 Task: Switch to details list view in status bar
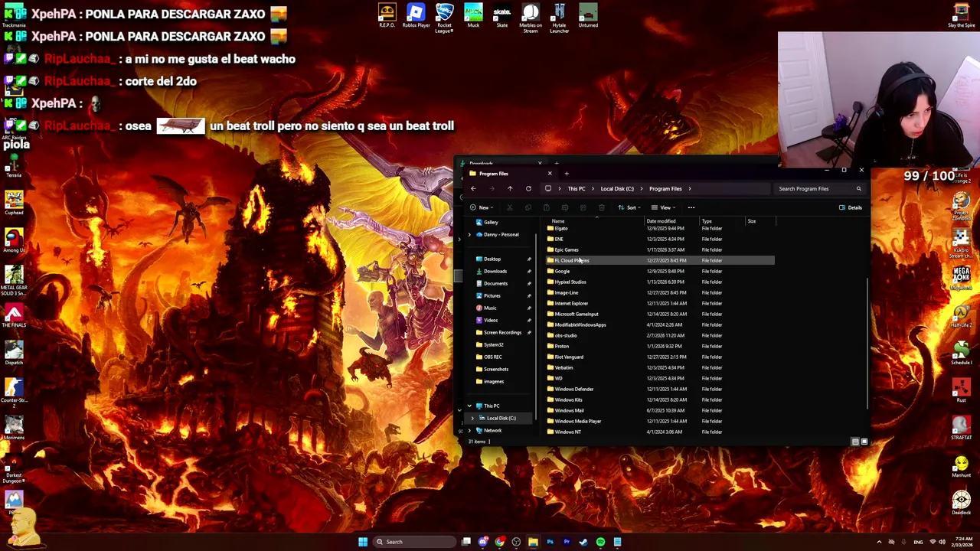[x=855, y=442]
